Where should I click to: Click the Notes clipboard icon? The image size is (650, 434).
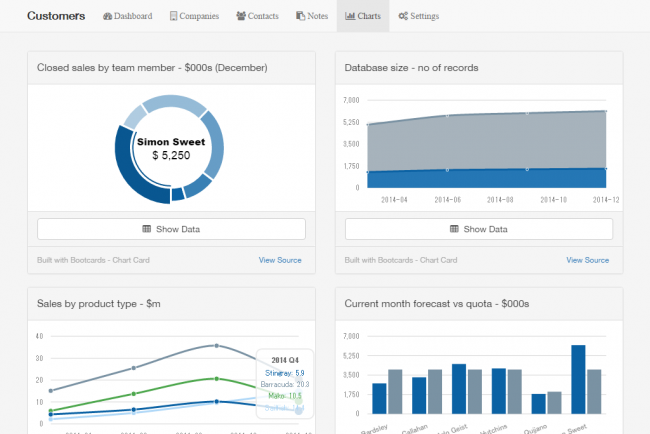(301, 16)
